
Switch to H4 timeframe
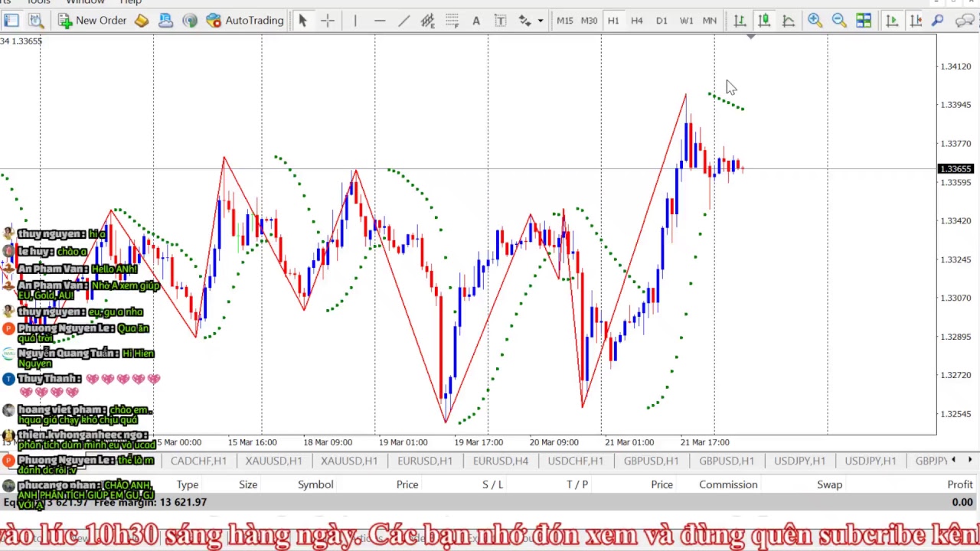[636, 21]
